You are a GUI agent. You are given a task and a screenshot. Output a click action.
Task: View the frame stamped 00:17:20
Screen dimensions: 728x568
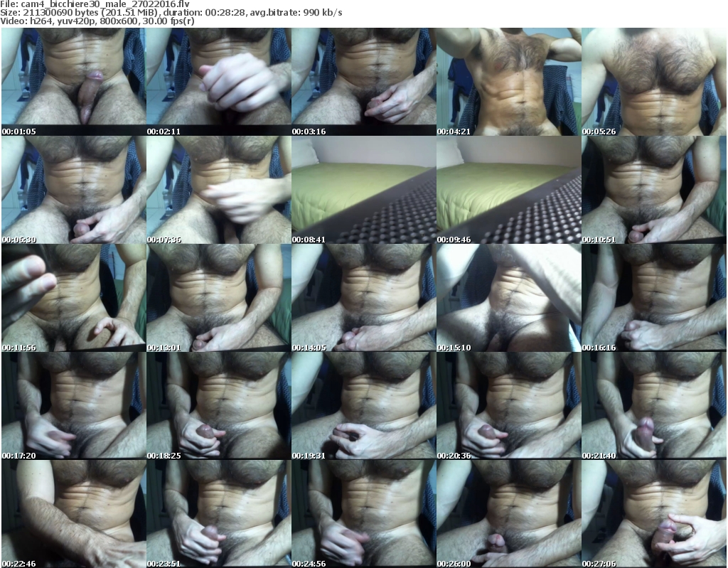click(74, 406)
